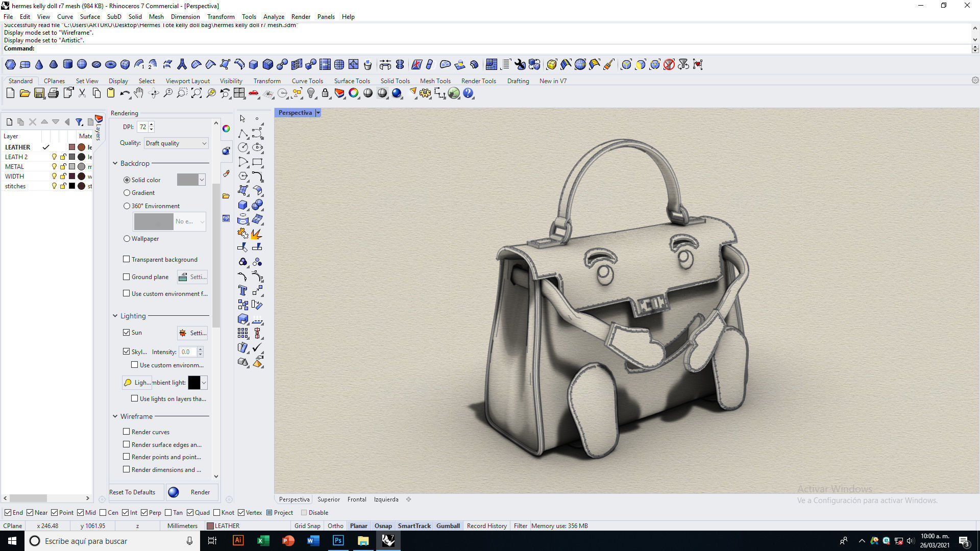Screen dimensions: 980x551
Task: Click the Print icon in Standard toolbar
Action: tap(53, 93)
